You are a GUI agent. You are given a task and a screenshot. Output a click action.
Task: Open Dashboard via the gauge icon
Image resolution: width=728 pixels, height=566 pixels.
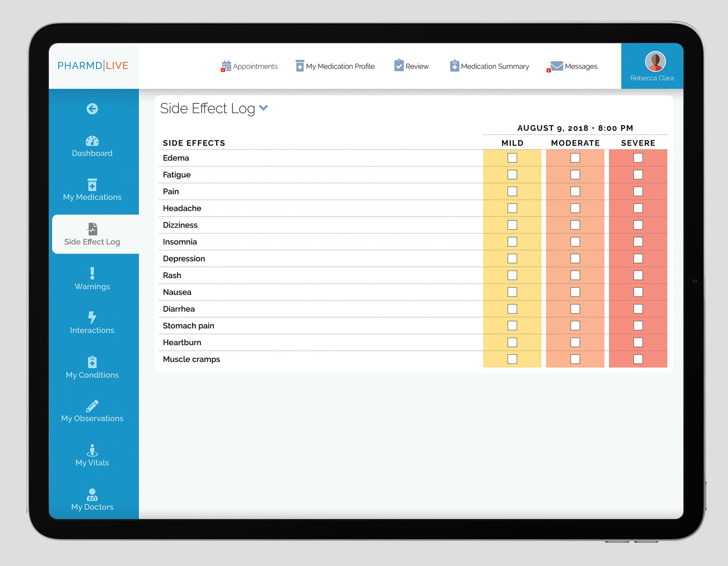coord(92,141)
